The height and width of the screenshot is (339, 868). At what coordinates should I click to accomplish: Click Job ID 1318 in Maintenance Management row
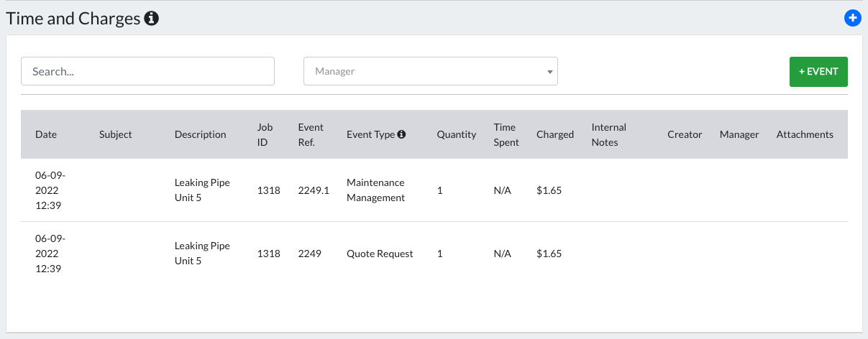coord(269,190)
